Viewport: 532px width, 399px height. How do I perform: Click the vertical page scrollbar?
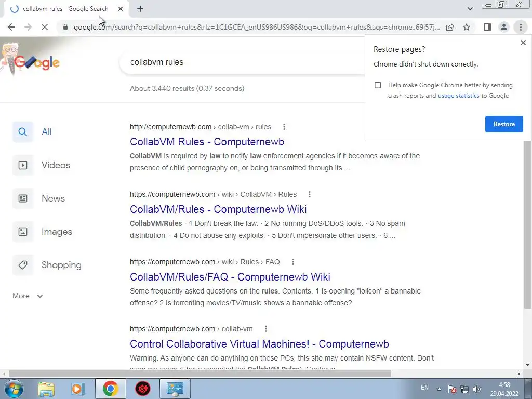coord(527,225)
